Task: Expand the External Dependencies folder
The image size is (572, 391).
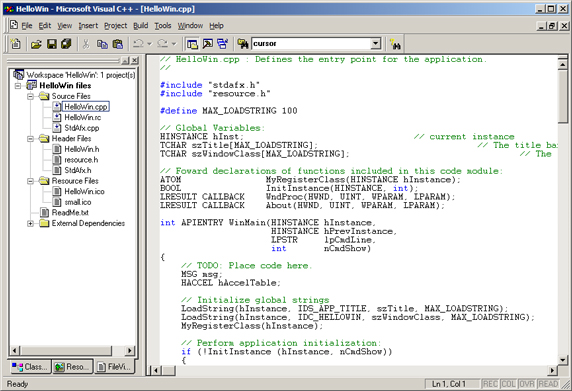Action: click(31, 223)
